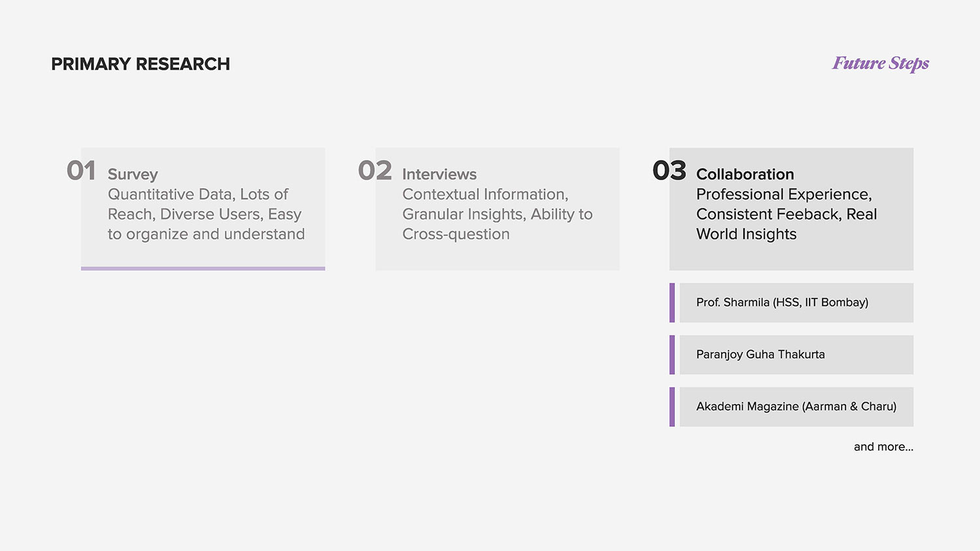Select the 02 number label
The image size is (980, 551).
point(375,171)
